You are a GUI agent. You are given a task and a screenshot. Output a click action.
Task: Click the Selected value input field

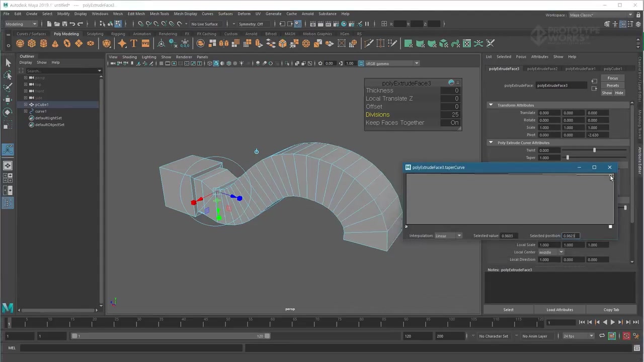coord(510,236)
